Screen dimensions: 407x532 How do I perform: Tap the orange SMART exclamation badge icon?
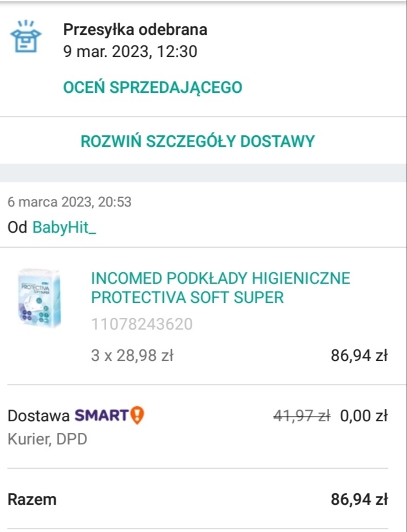(137, 415)
